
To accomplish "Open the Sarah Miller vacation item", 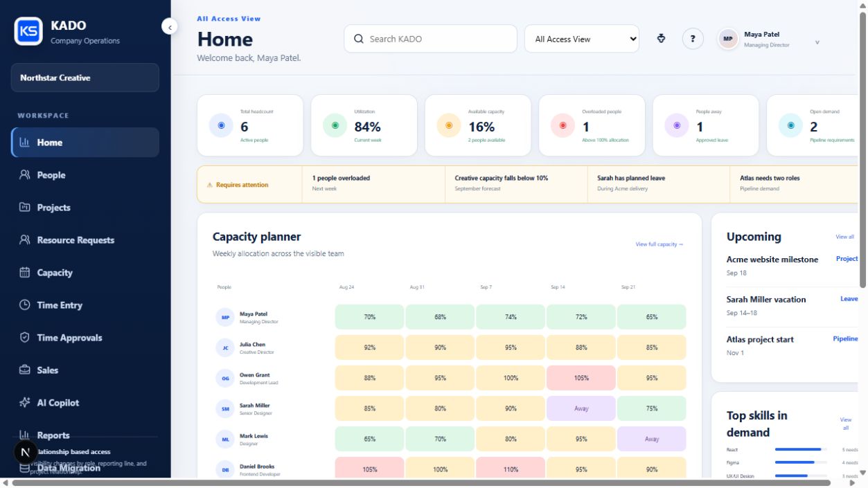I will point(792,306).
